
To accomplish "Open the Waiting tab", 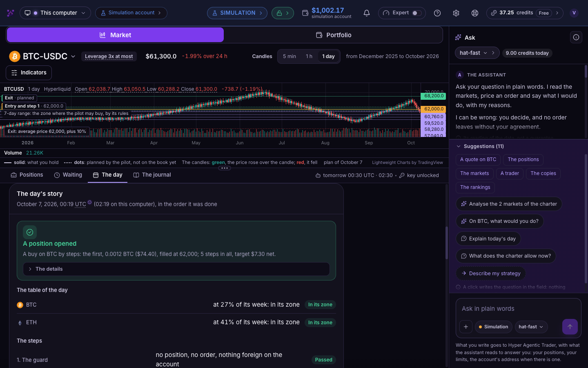I will (68, 175).
